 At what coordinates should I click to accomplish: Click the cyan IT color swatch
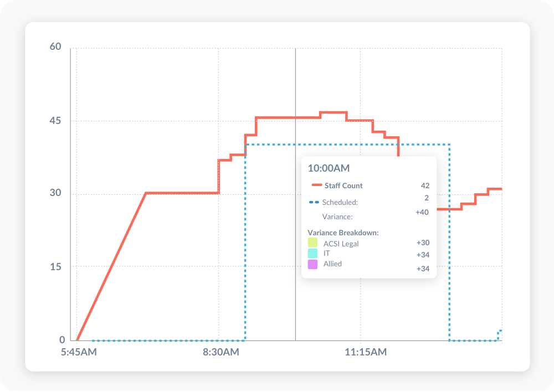[x=312, y=253]
